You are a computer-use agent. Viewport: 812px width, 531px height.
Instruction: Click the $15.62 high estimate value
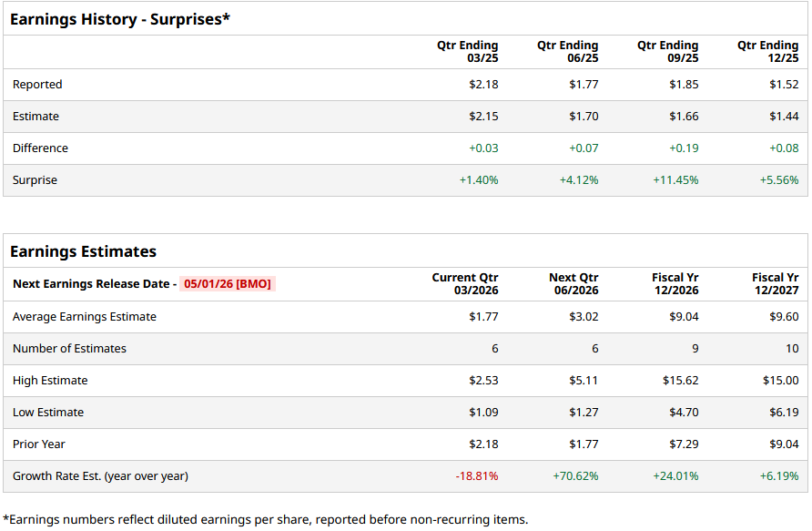pos(680,381)
